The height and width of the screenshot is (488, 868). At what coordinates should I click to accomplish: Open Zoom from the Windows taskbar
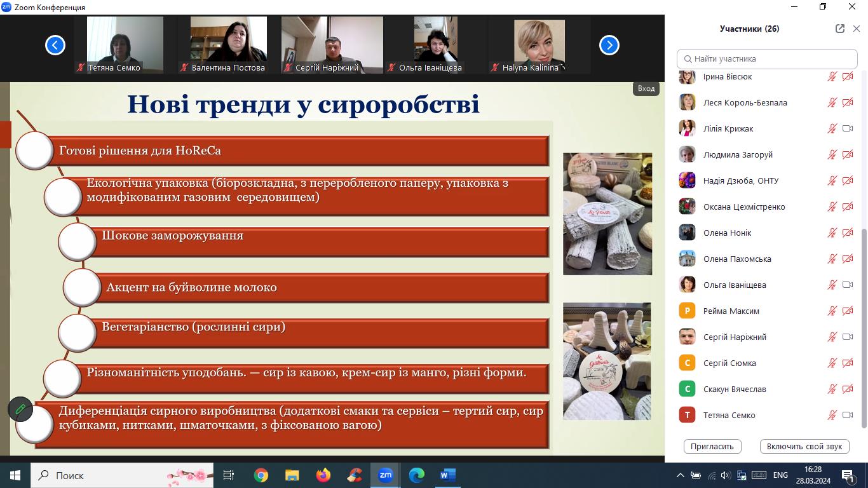pyautogui.click(x=385, y=475)
